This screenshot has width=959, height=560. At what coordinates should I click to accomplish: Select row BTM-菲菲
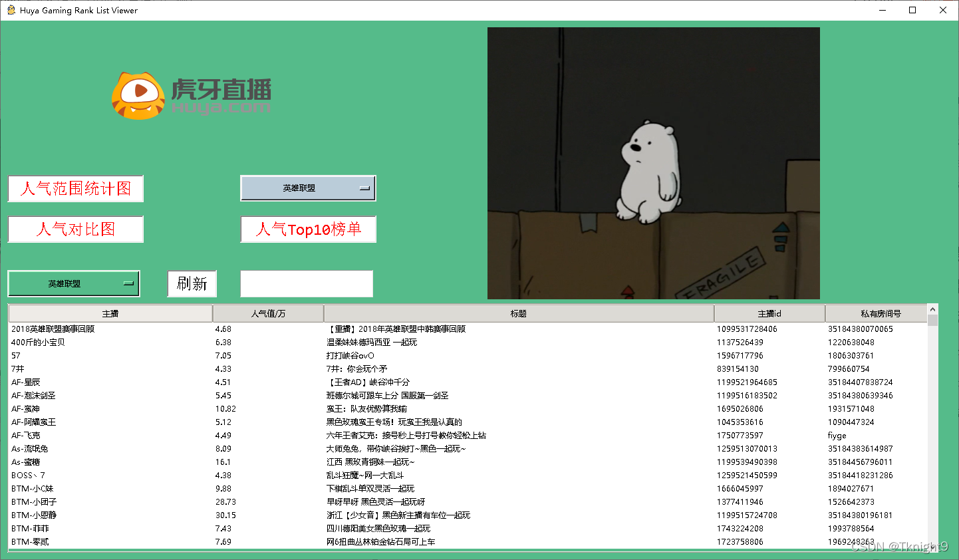point(468,528)
